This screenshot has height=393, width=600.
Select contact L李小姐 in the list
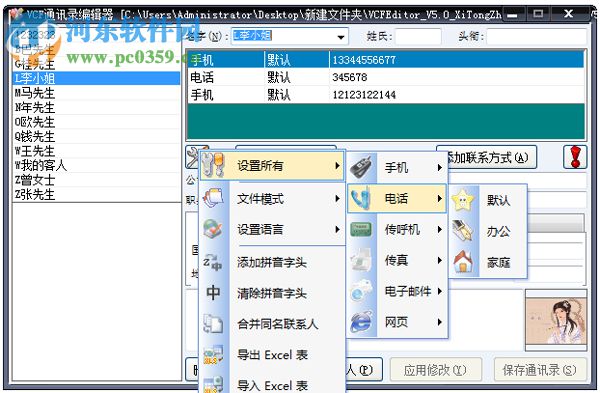[96, 78]
